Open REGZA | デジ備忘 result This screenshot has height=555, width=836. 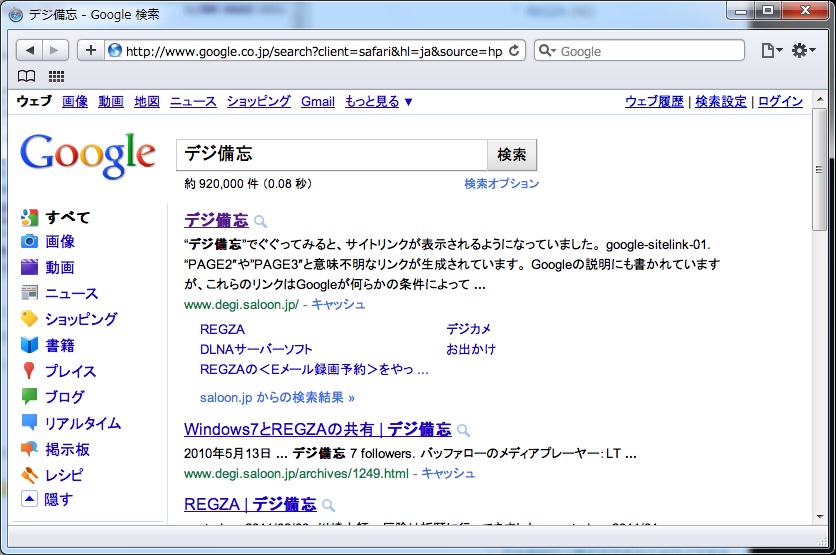click(250, 504)
